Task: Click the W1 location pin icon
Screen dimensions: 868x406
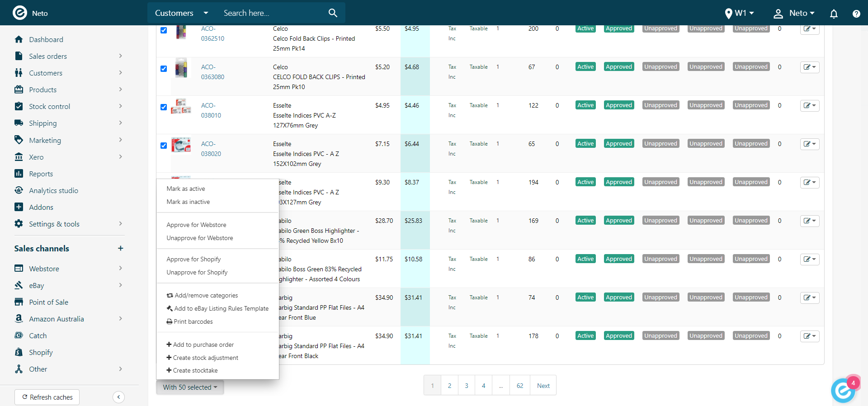Action: pos(728,14)
